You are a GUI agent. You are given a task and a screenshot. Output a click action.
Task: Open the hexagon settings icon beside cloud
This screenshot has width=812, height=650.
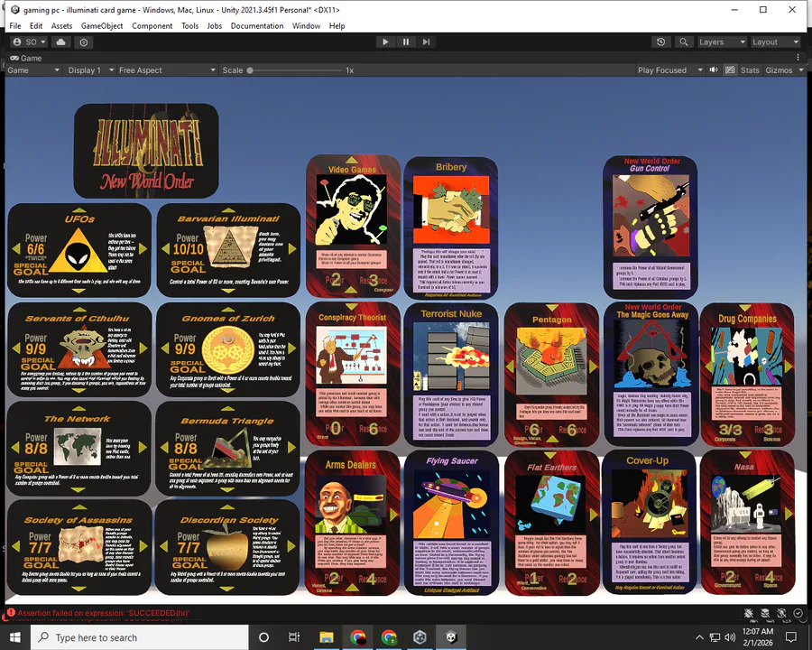84,42
